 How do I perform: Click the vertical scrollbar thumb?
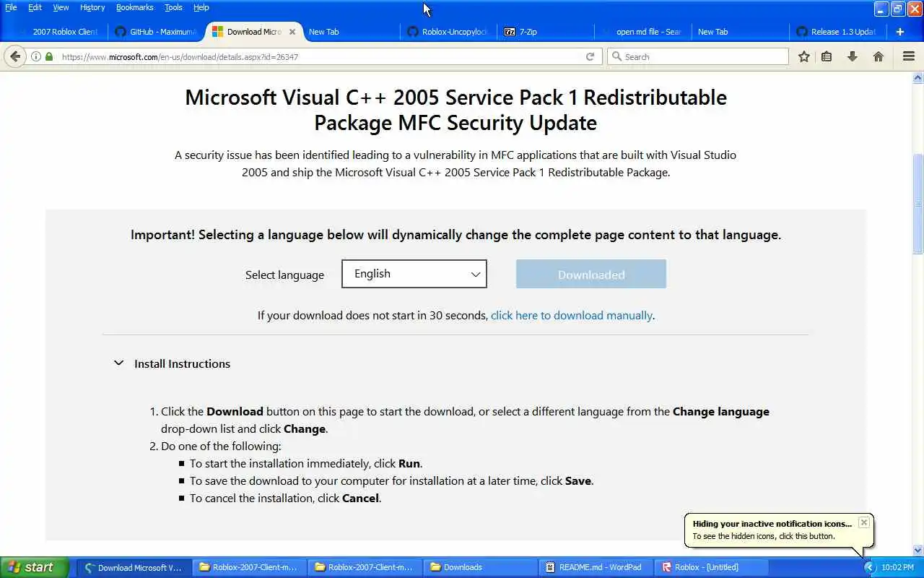point(918,204)
